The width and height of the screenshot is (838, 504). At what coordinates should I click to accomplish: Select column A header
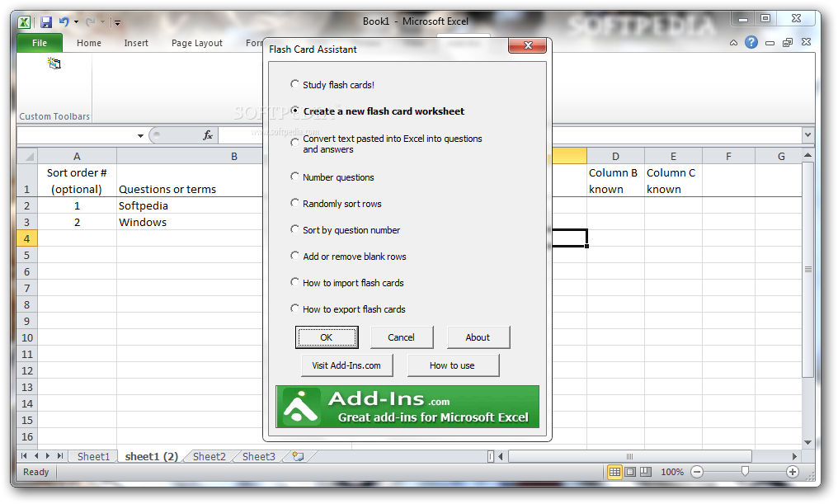(x=77, y=156)
